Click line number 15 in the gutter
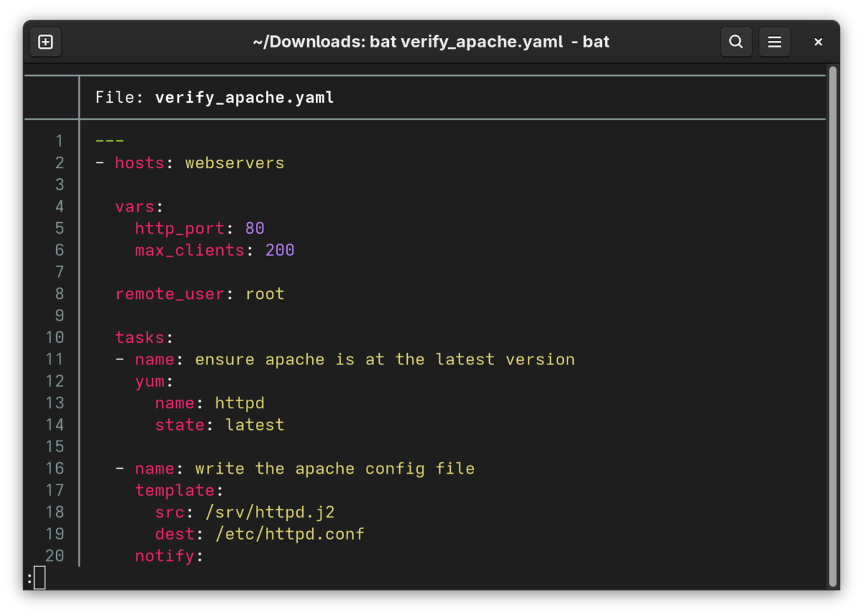This screenshot has width=863, height=616. (x=55, y=446)
